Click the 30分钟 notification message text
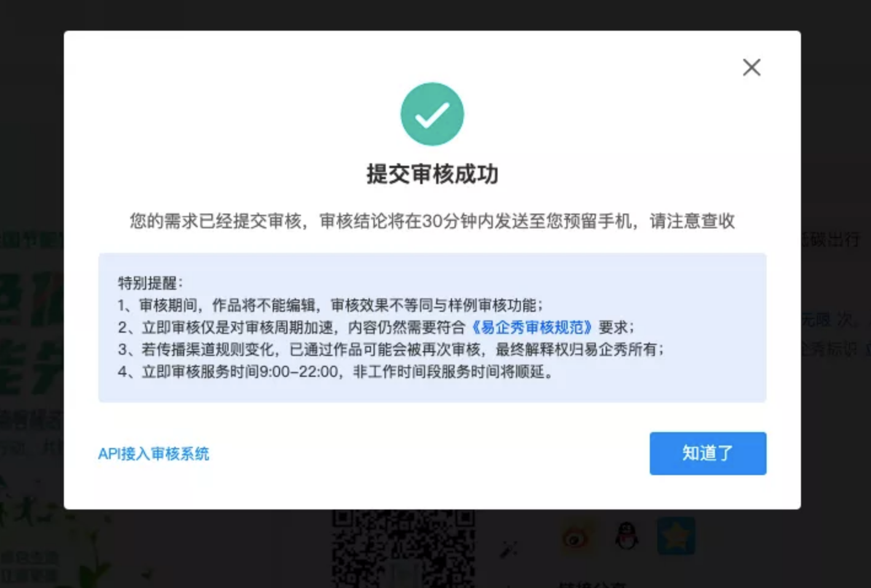871x588 pixels. click(432, 221)
